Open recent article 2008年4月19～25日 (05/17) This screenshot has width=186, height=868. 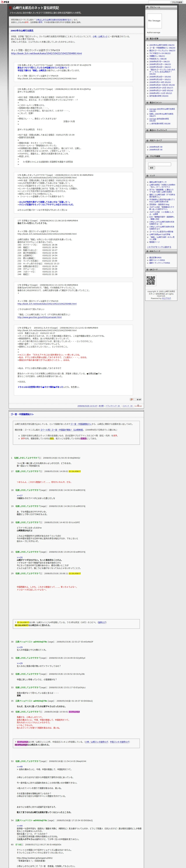click(x=161, y=88)
